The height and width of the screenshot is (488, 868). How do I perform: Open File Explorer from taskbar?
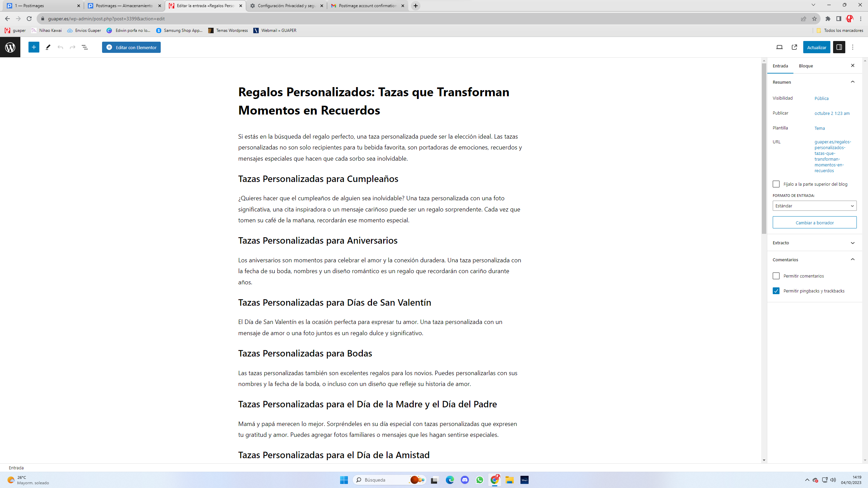tap(509, 480)
